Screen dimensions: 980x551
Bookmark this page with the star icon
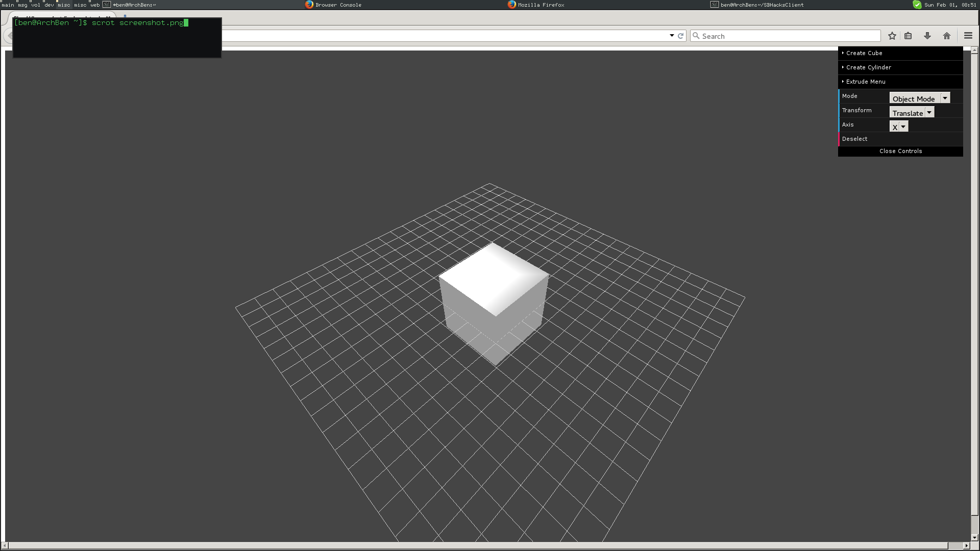[x=892, y=36]
